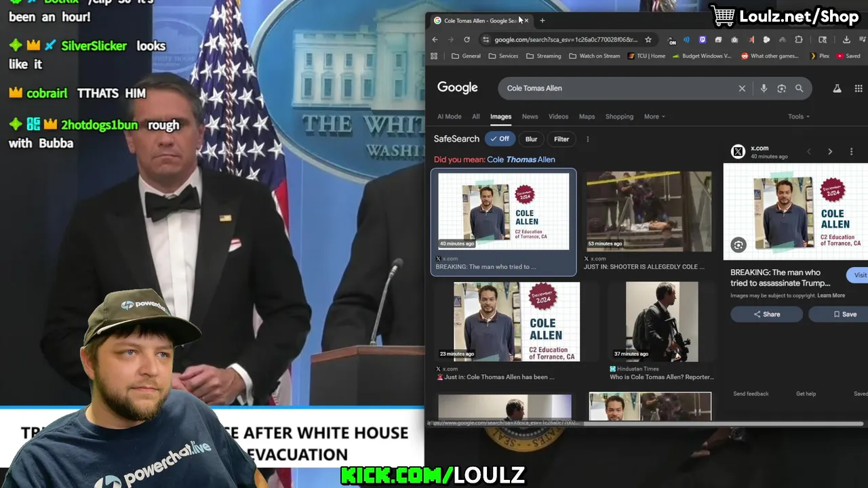Show previous image in preview panel
Image resolution: width=868 pixels, height=488 pixels.
(808, 152)
